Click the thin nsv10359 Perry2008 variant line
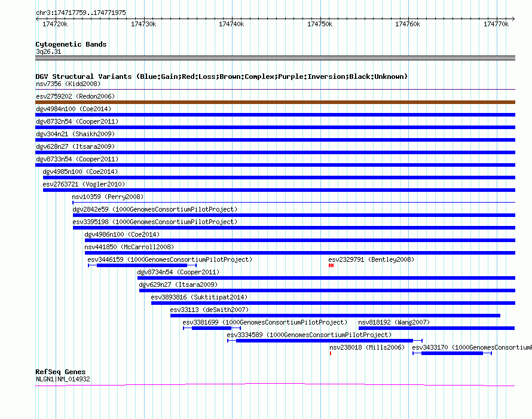This screenshot has width=532, height=419. 294,203
